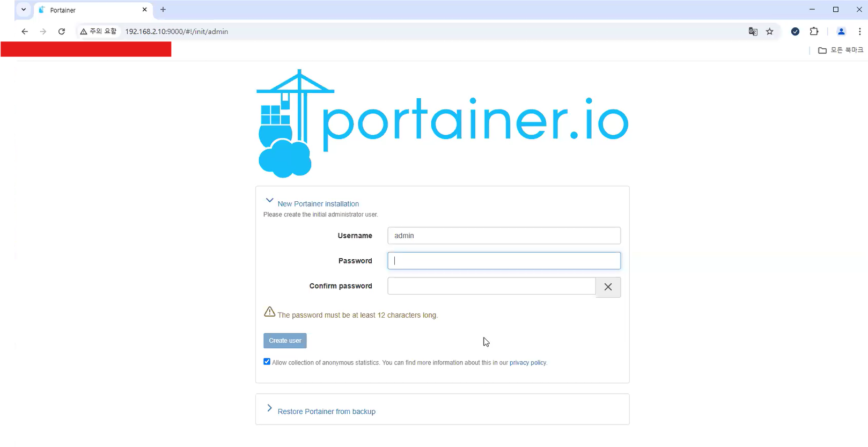Image resolution: width=868 pixels, height=447 pixels.
Task: Focus the Password input field
Action: [504, 261]
